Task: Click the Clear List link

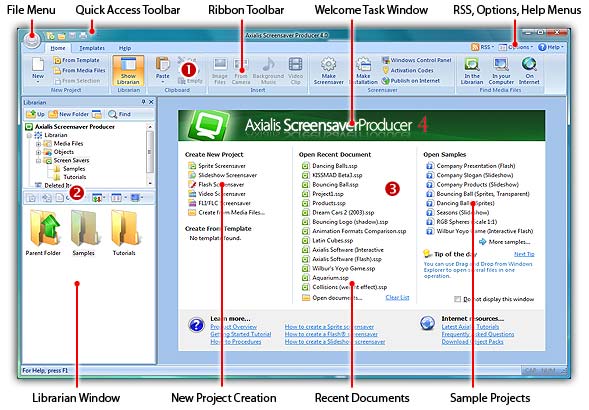Action: pyautogui.click(x=397, y=298)
